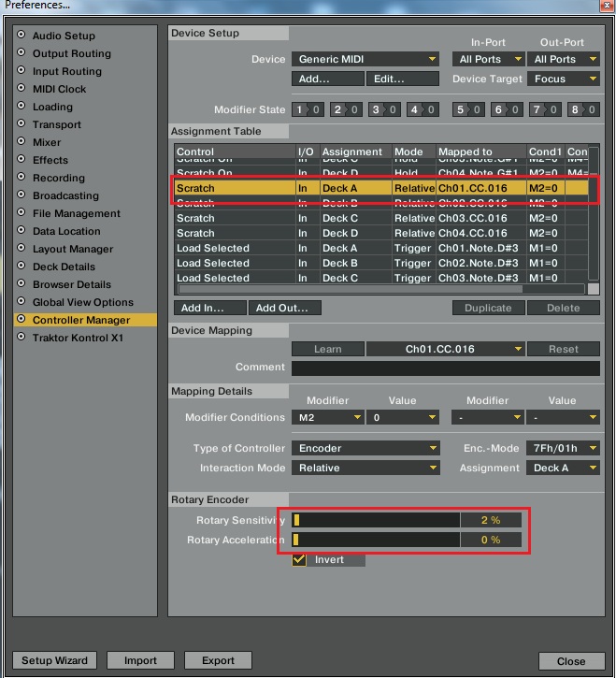Select MIDI Clock in the sidebar

(x=59, y=89)
